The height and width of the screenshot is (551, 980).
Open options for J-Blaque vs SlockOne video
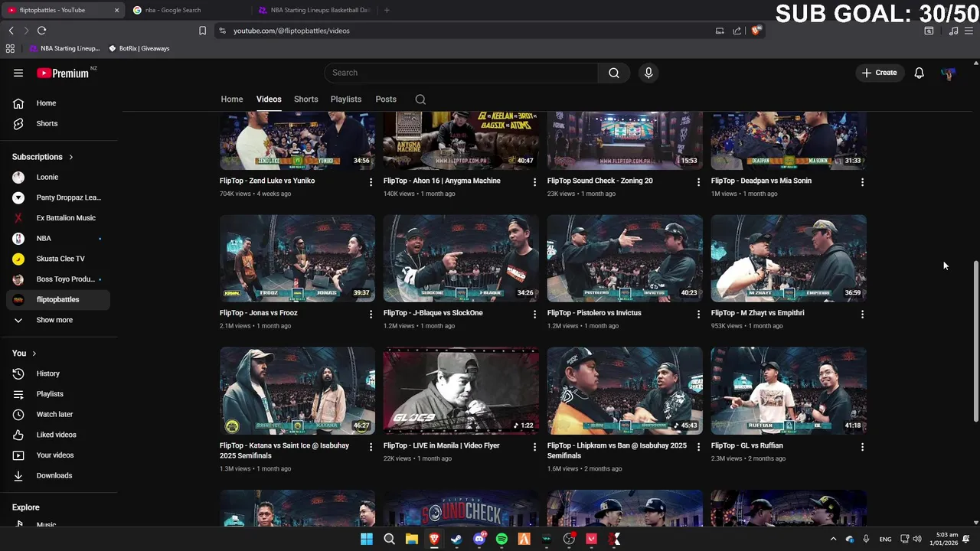click(535, 315)
